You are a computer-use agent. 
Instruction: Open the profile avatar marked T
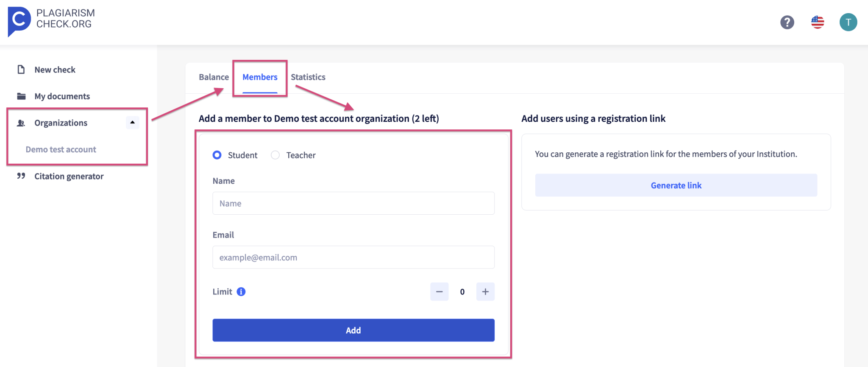tap(848, 22)
